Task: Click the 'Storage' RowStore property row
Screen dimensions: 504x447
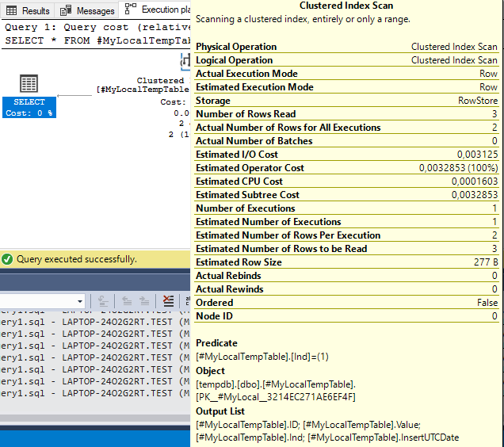Action: coord(346,101)
